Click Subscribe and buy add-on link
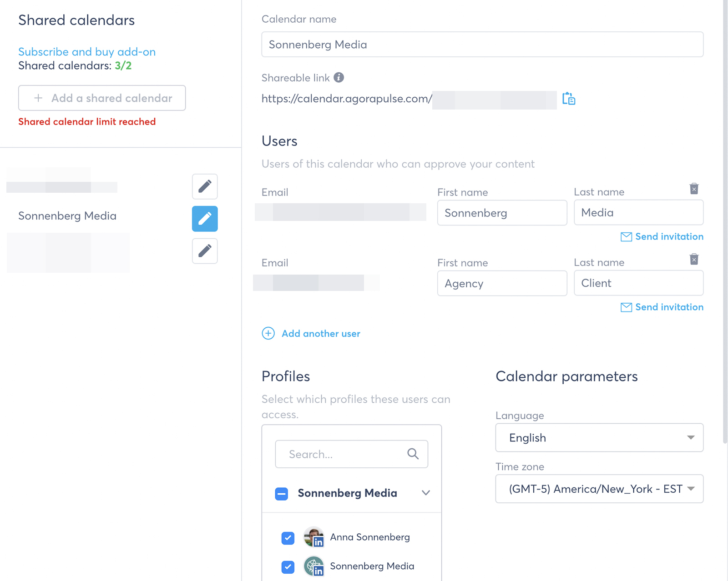The width and height of the screenshot is (728, 581). pos(87,52)
